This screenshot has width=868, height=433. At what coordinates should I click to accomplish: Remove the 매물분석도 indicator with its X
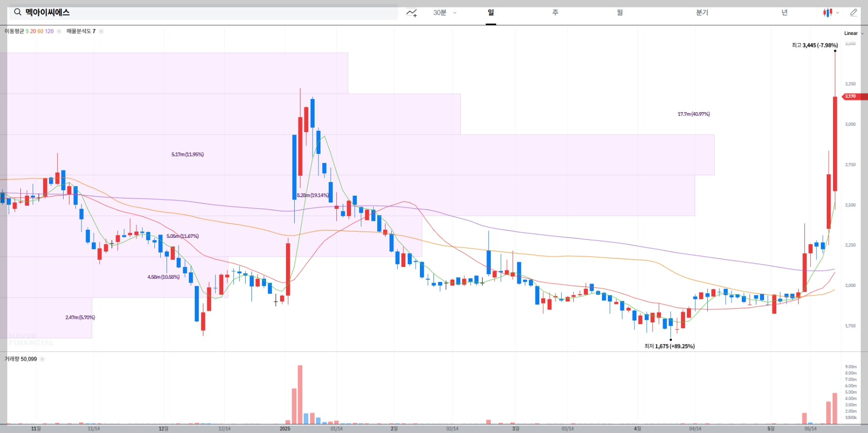coord(101,31)
